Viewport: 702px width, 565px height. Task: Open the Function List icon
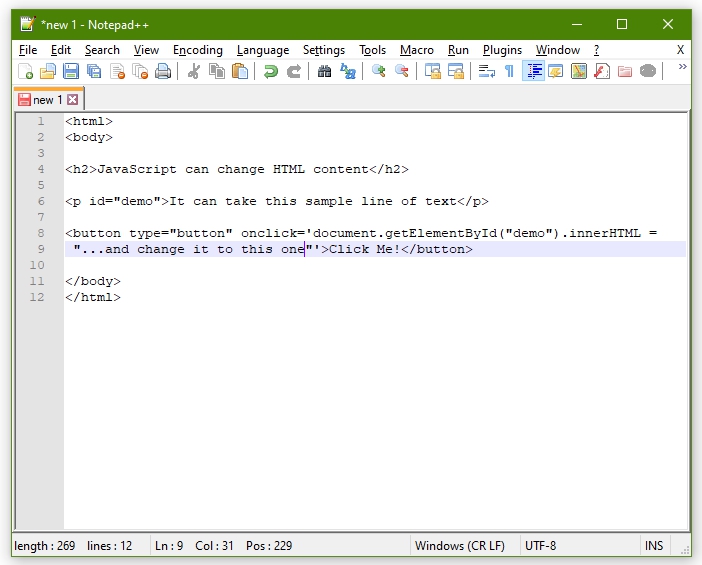[x=602, y=72]
